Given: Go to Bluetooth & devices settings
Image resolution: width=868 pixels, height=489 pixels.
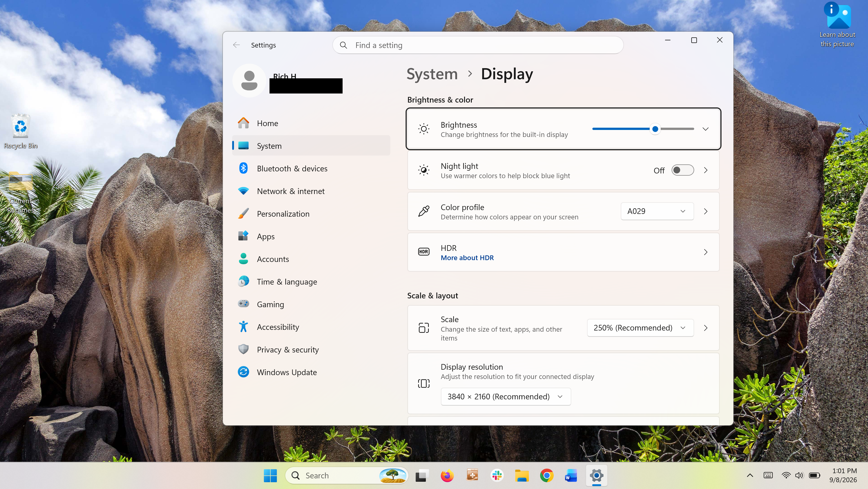Looking at the screenshot, I should point(311,168).
